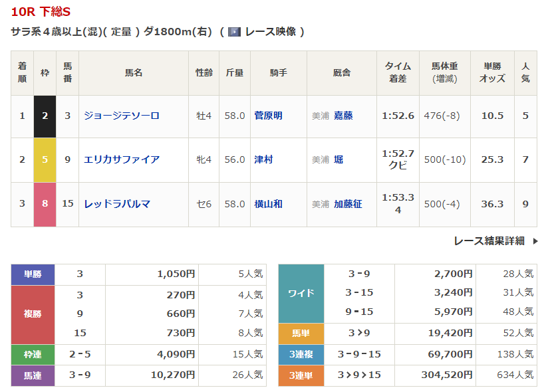Click pink frame number 8 swatch

coord(45,204)
